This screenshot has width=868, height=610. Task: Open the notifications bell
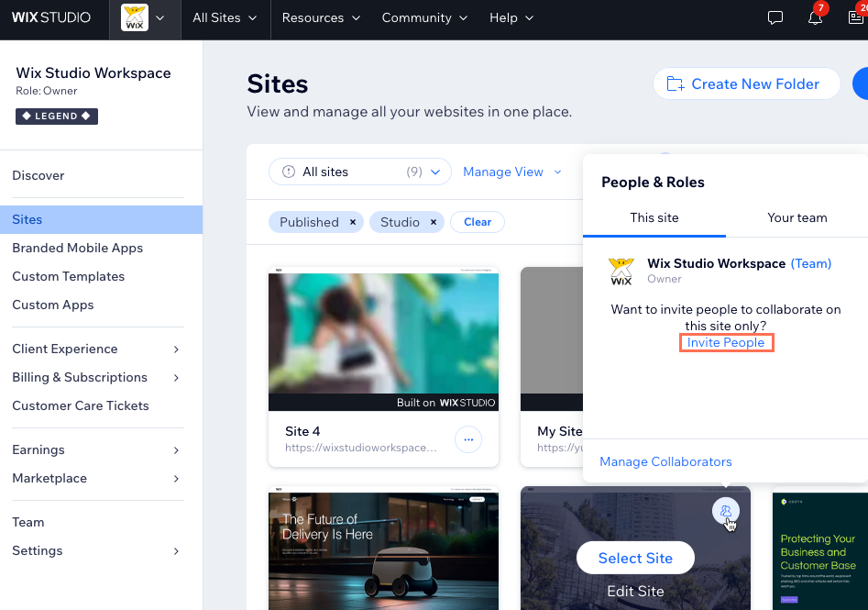(815, 17)
